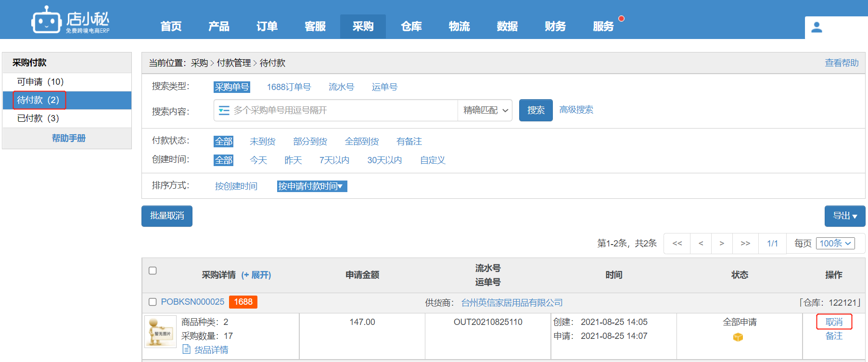Expand purchase details via (+ 展开)
868x362 pixels.
(x=256, y=275)
